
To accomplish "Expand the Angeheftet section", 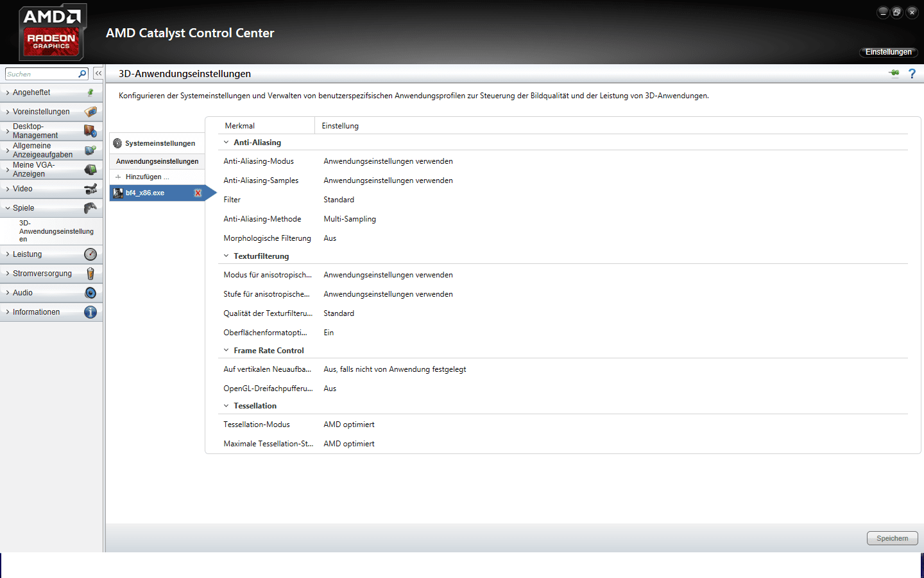I will pos(8,92).
